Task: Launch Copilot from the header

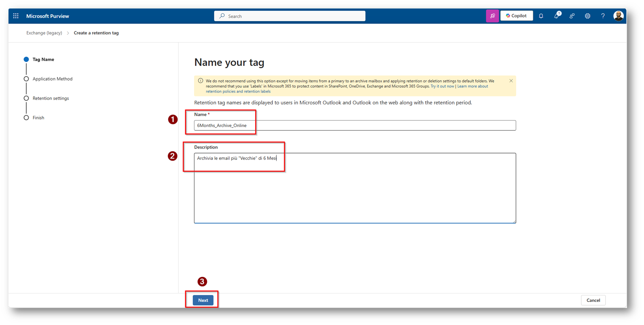Action: click(x=517, y=16)
